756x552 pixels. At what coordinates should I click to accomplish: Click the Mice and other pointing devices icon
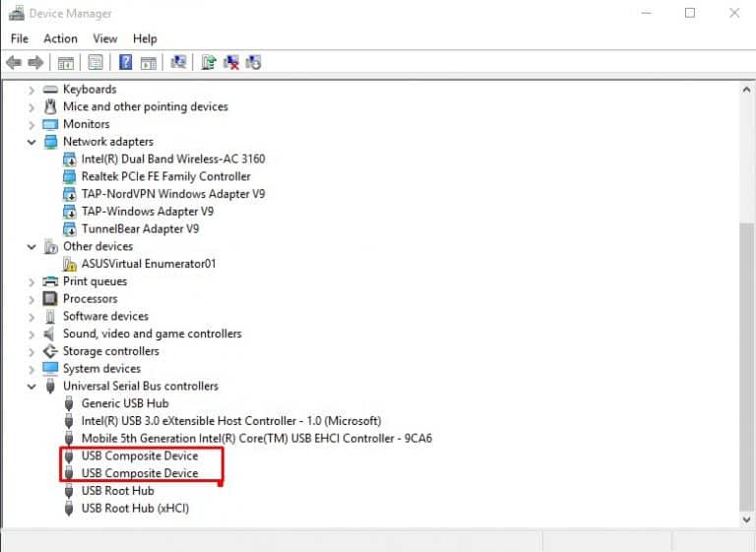pos(50,106)
